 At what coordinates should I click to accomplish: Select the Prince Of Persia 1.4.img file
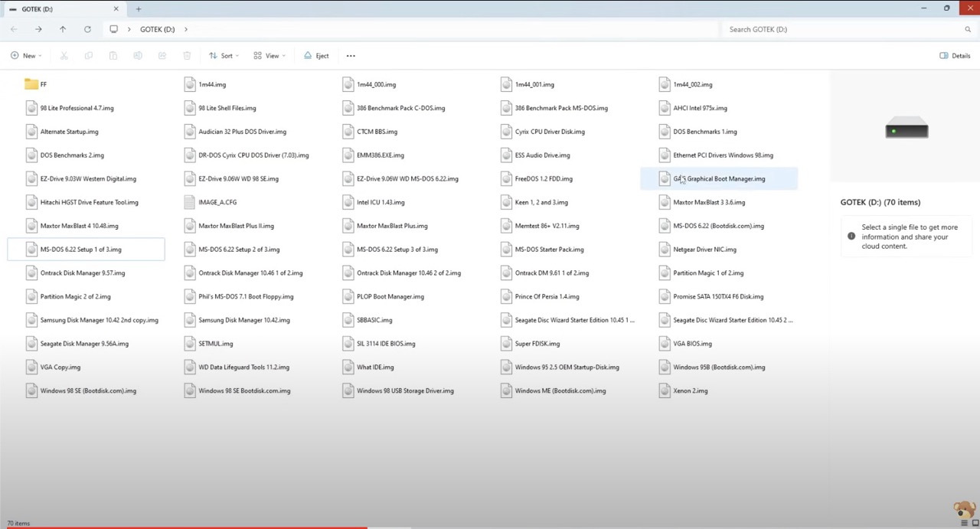coord(547,296)
